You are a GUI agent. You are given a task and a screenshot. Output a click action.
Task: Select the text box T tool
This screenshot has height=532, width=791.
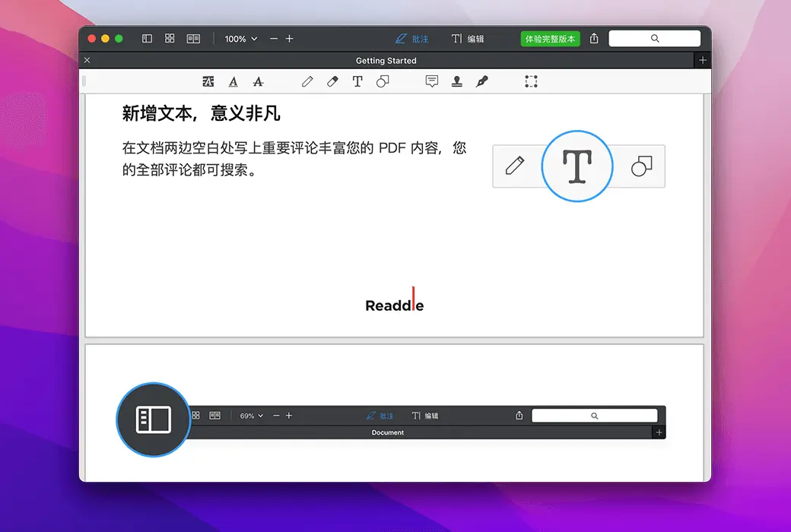pos(357,81)
